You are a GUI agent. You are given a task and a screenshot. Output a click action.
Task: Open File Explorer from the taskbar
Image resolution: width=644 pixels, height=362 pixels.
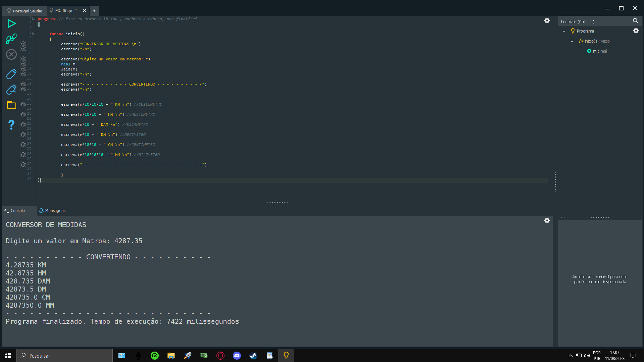[x=171, y=356]
